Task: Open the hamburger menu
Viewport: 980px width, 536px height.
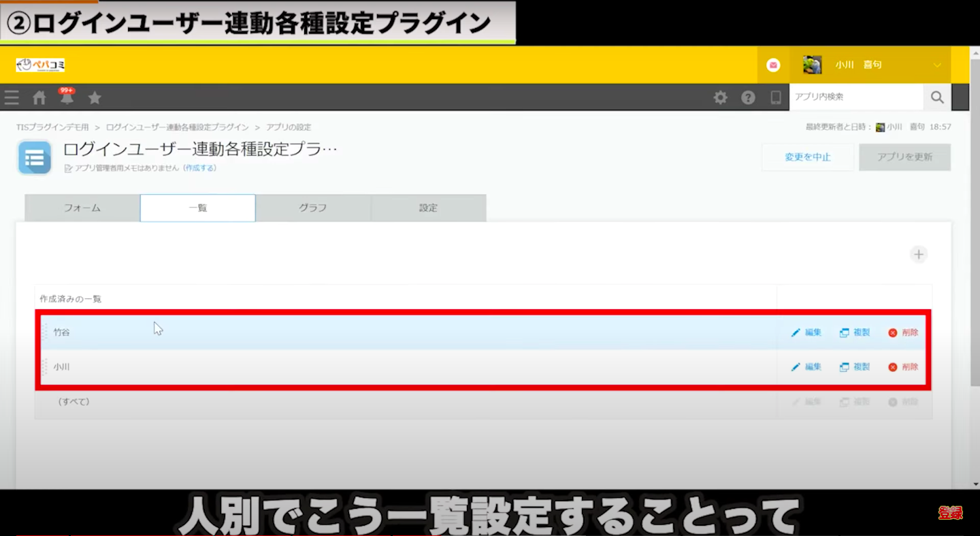Action: [12, 98]
